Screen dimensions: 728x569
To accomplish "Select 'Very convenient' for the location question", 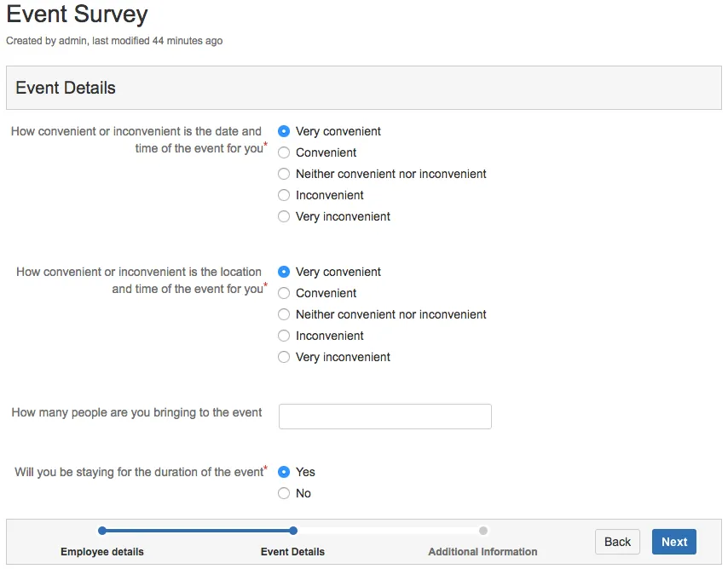I will coord(284,272).
